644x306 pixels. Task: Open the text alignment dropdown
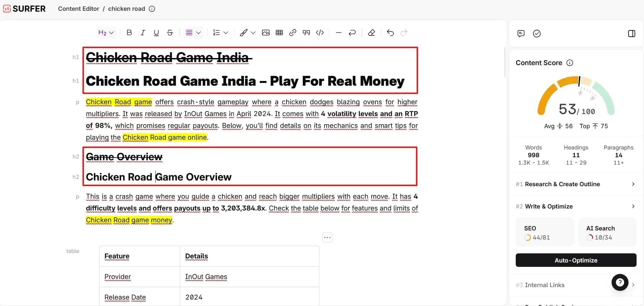click(193, 33)
